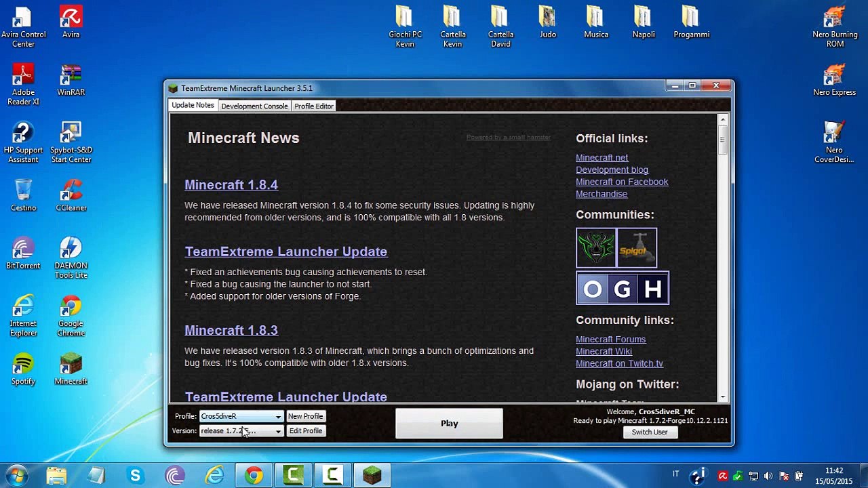The image size is (868, 488).
Task: Click the IT language indicator in taskbar
Action: (675, 474)
